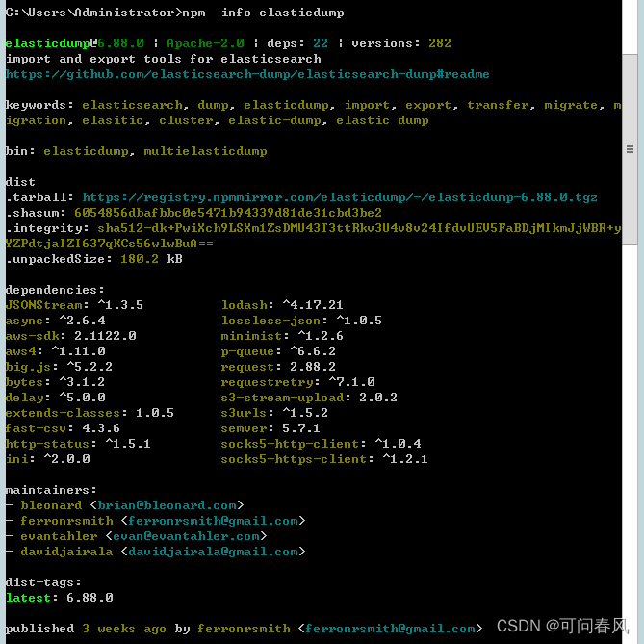
Task: Click the green 'elasticdump@' package name
Action: [x=51, y=43]
